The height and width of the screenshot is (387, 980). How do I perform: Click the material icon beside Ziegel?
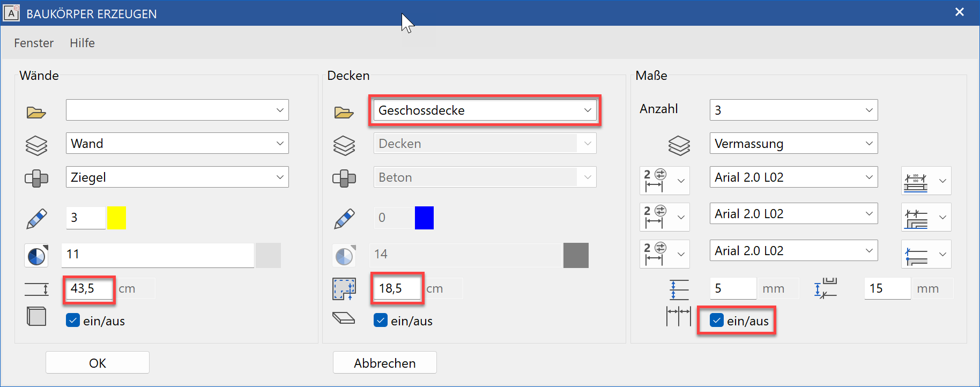coord(36,178)
